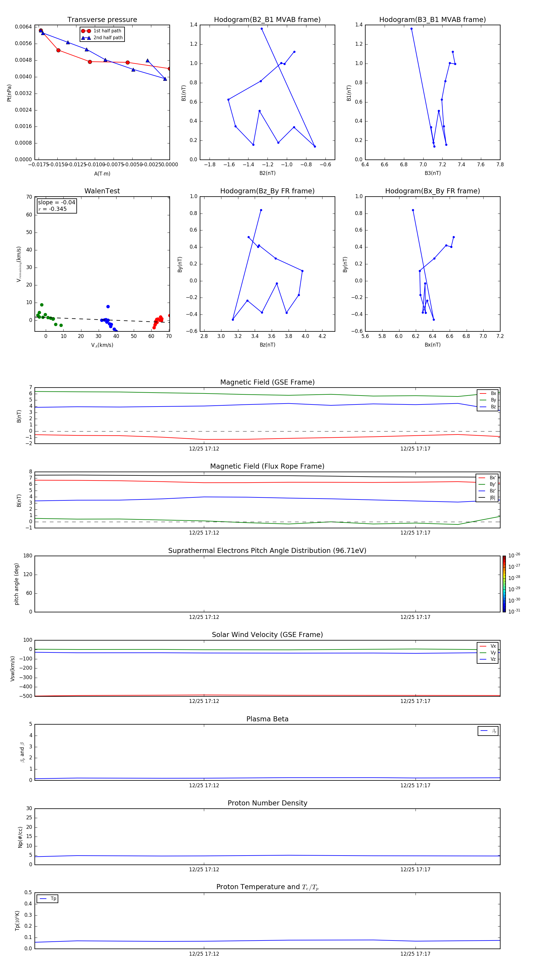The height and width of the screenshot is (980, 535).
Task: Click the 'Bx(nT)' axis label
Action: pos(432,345)
